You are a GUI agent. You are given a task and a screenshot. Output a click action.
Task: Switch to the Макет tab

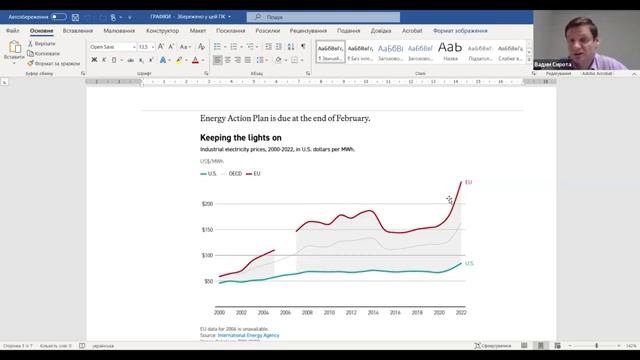click(198, 31)
